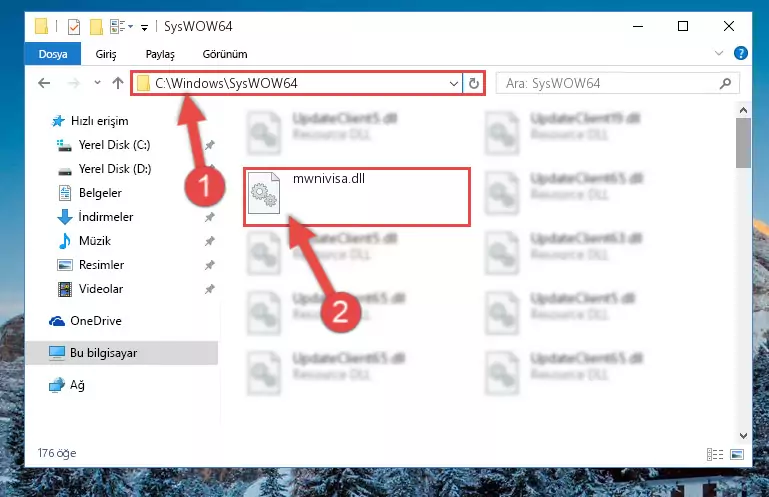Viewport: 769px width, 497px height.
Task: Open Videolar in the sidebar
Action: click(101, 289)
